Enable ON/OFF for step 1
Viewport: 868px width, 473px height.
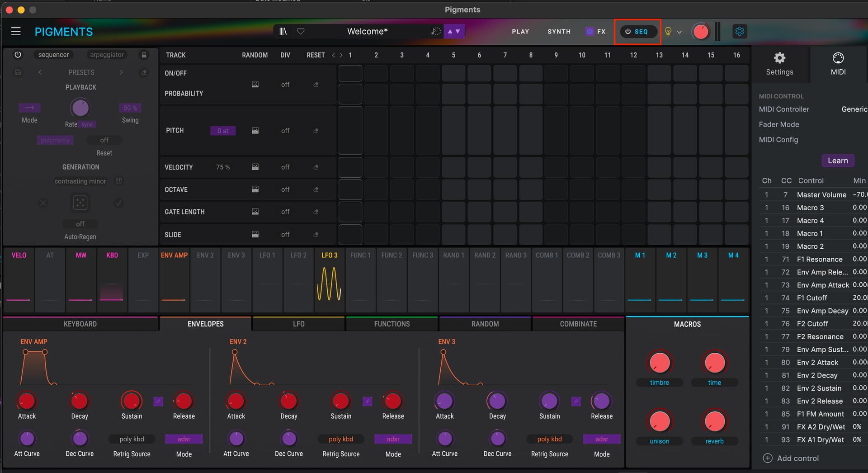point(350,73)
